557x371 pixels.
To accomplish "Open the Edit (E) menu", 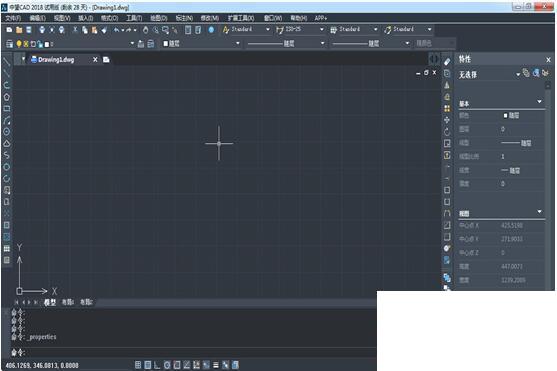I will pyautogui.click(x=37, y=18).
